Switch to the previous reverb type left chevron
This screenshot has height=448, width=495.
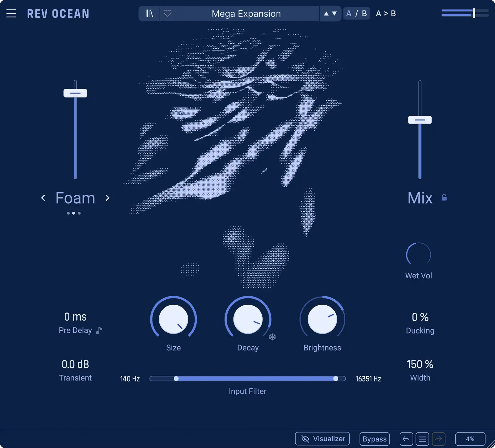[x=43, y=198]
